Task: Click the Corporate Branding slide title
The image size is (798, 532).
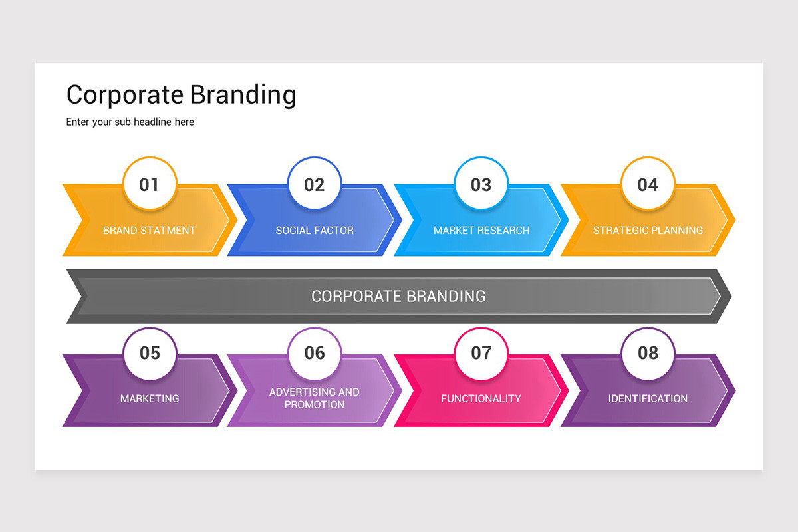Action: click(x=181, y=94)
